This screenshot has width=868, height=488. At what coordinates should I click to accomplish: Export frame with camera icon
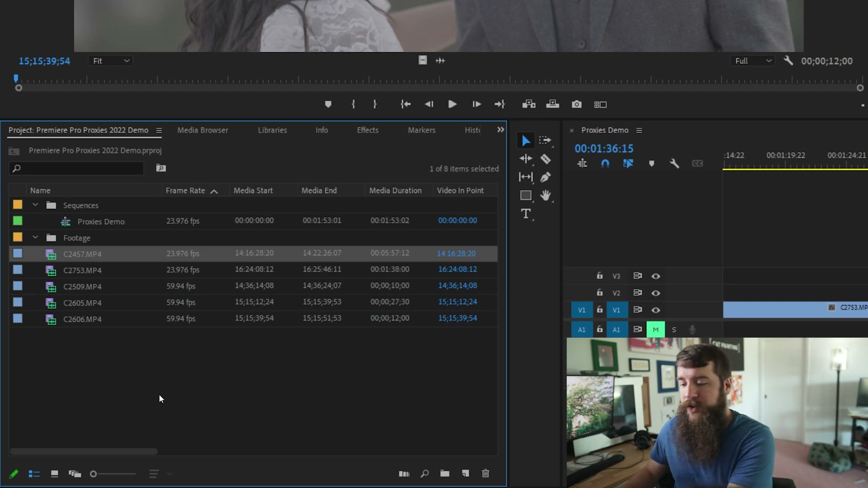[576, 104]
